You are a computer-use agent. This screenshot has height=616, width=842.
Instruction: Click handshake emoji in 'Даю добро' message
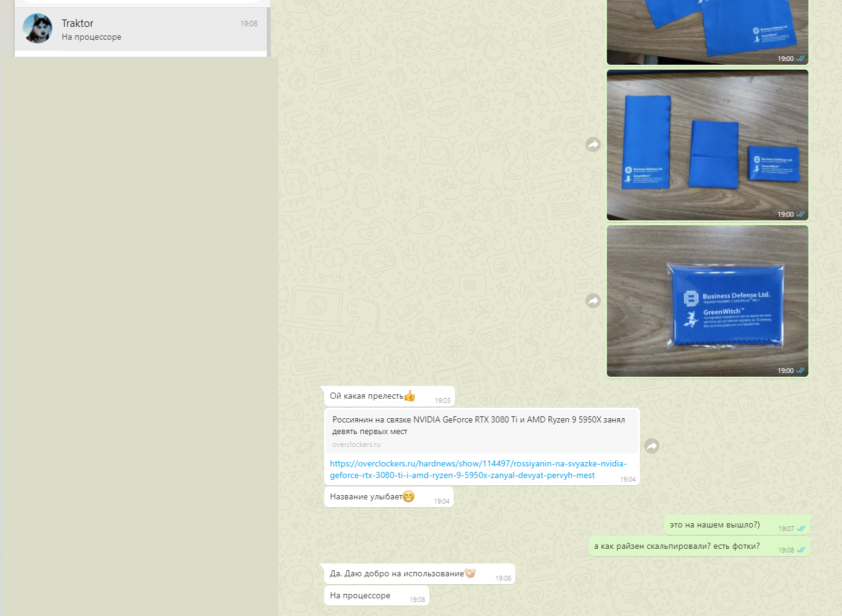(470, 573)
